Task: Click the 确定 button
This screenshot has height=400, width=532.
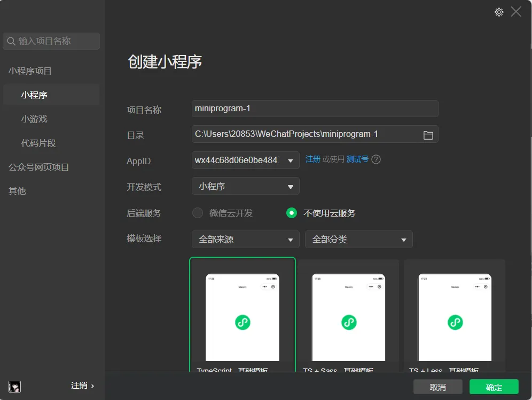Action: coord(494,387)
